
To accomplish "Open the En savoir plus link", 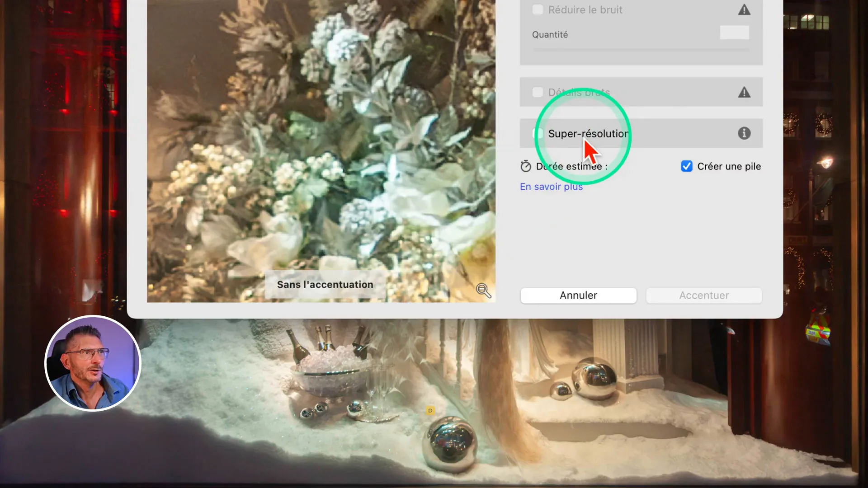I will (x=551, y=187).
